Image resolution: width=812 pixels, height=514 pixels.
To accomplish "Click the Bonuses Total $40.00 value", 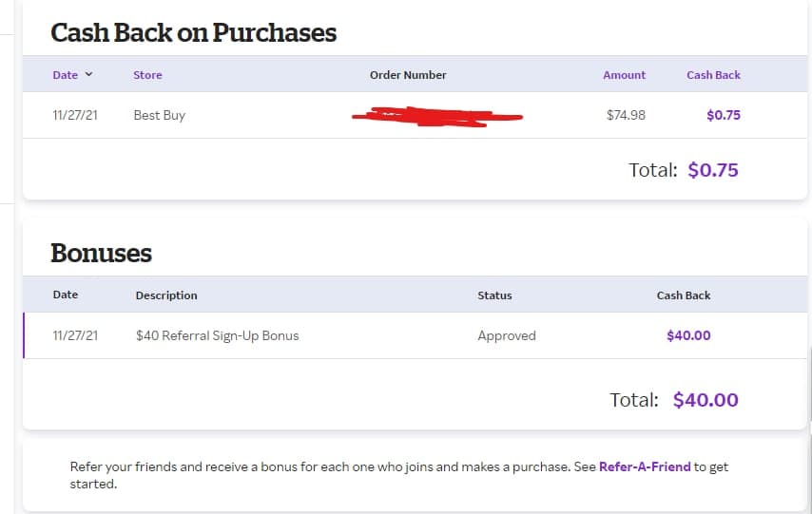I will click(705, 400).
